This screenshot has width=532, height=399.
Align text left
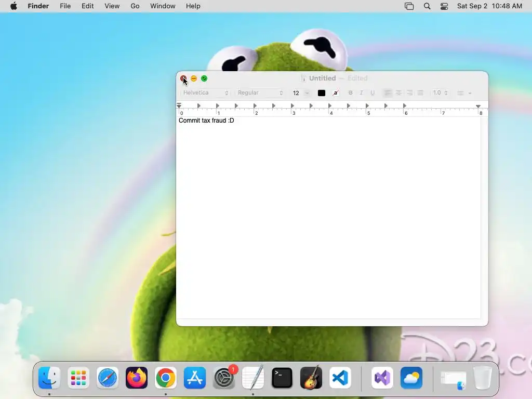coord(387,93)
